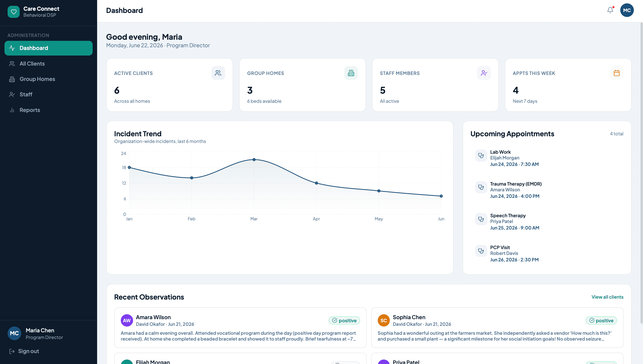Viewport: 643px width, 364px height.
Task: Click the Care Connect heart logo icon
Action: point(14,12)
